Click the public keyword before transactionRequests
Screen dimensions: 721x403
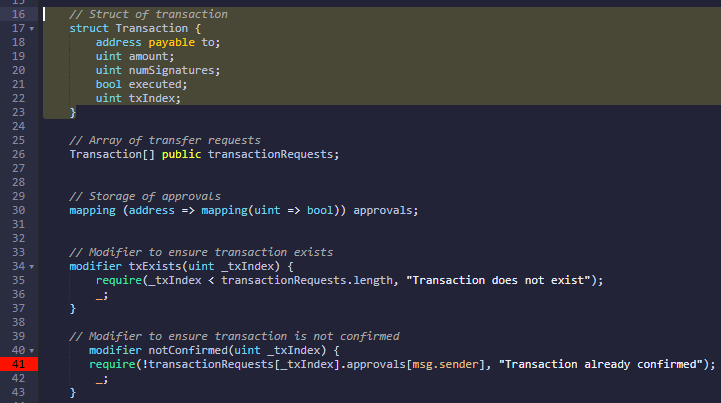point(181,155)
